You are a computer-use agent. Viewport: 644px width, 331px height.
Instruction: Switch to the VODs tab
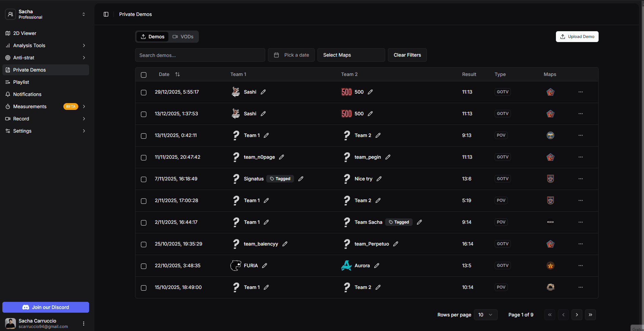coord(183,37)
